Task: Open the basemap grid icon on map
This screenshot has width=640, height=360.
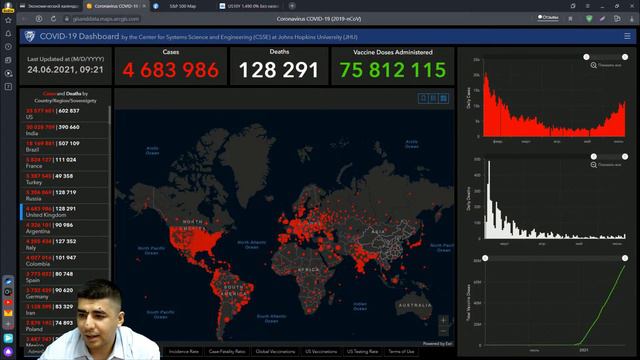Action: click(444, 98)
